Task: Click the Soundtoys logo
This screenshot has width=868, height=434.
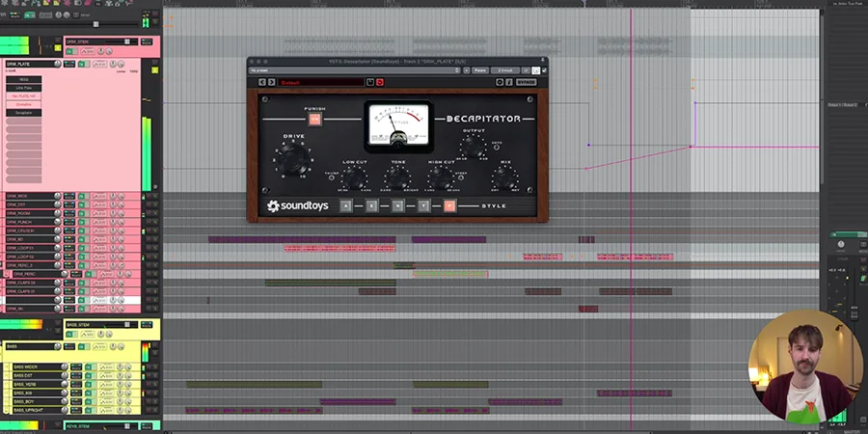Action: [x=298, y=206]
